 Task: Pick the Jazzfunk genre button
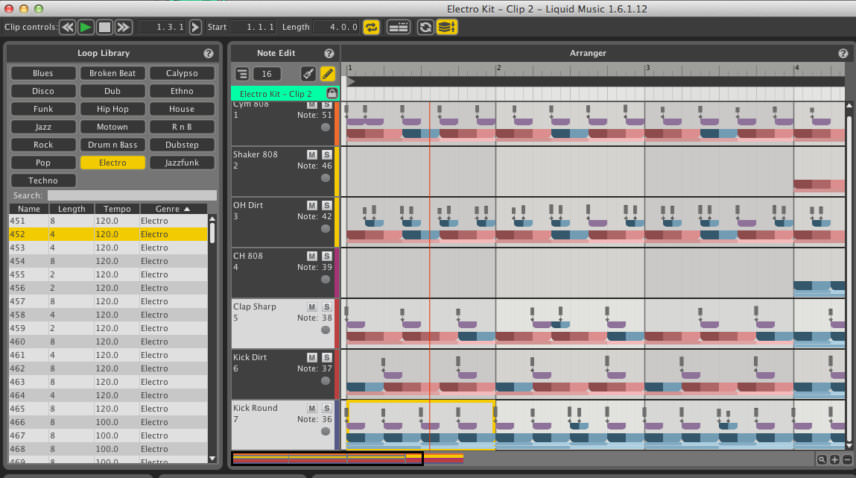pyautogui.click(x=182, y=163)
